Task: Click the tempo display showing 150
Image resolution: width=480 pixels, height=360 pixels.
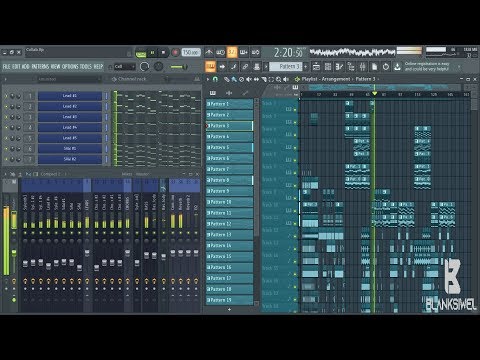Action: coord(191,52)
